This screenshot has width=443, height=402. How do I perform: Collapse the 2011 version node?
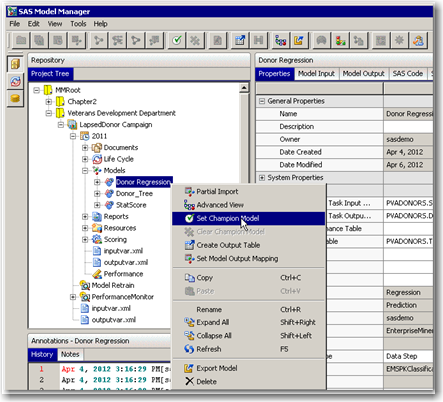(x=73, y=136)
